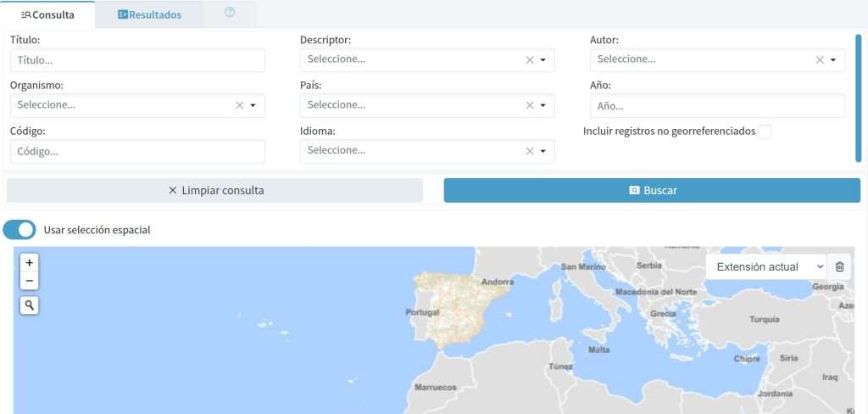Expand the País dropdown list
Viewport: 868px width, 414px height.
pos(542,105)
